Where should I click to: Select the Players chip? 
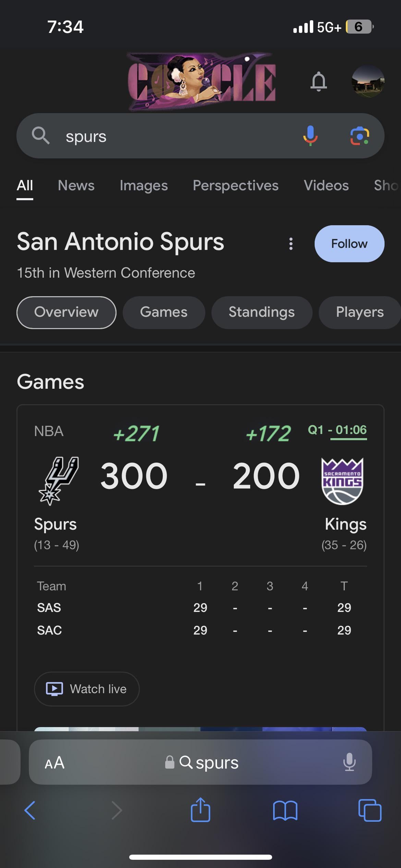tap(359, 312)
